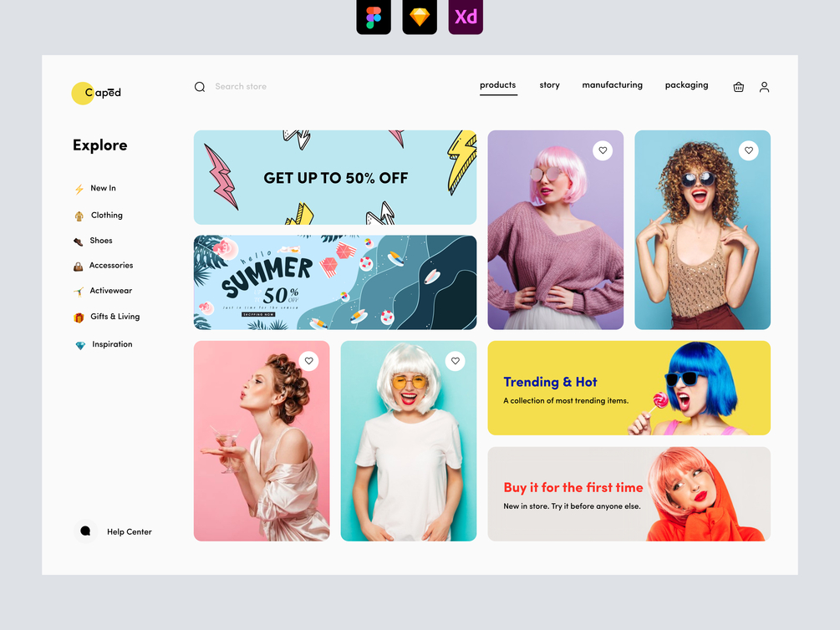Open the Activewear category
This screenshot has width=840, height=630.
pyautogui.click(x=103, y=291)
